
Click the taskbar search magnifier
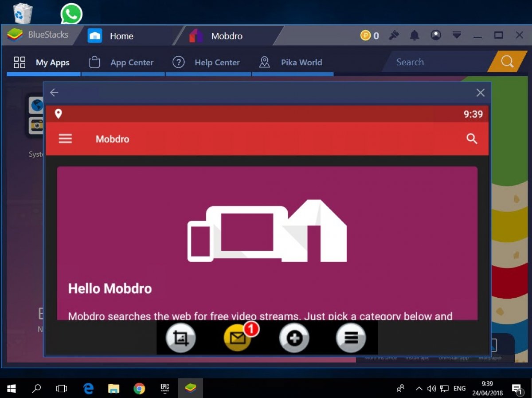pos(37,389)
